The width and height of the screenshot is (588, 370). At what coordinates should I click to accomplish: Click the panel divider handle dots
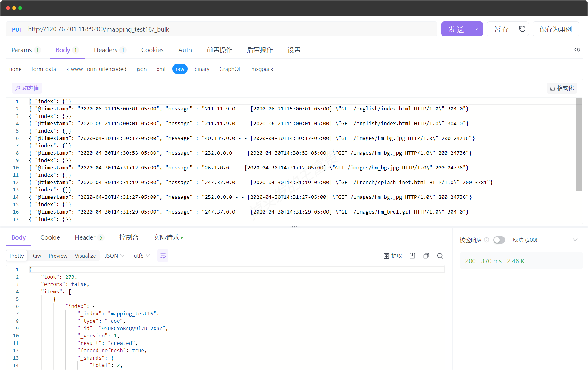click(294, 227)
